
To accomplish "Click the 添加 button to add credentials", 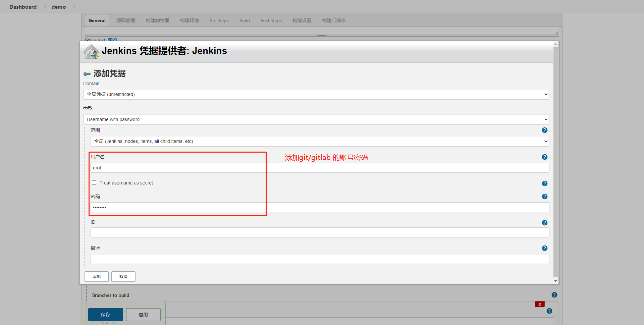I will (x=97, y=277).
